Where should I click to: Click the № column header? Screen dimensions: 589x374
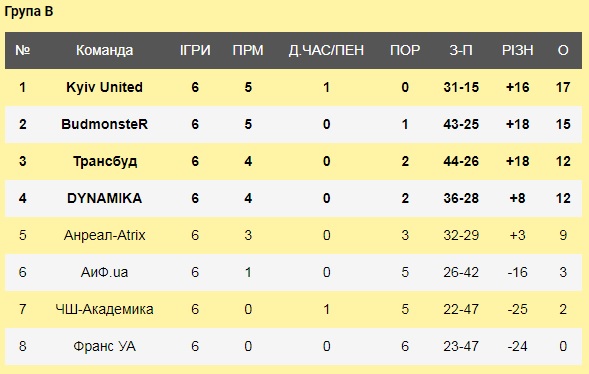tap(23, 50)
